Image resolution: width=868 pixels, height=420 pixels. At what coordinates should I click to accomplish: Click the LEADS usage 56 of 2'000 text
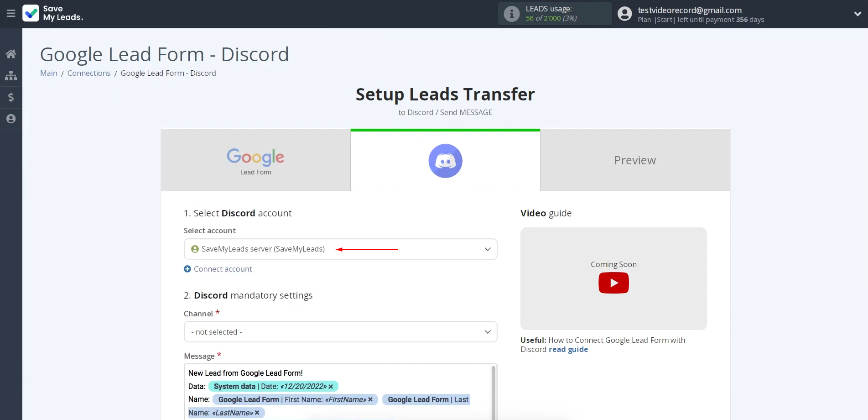coord(551,18)
